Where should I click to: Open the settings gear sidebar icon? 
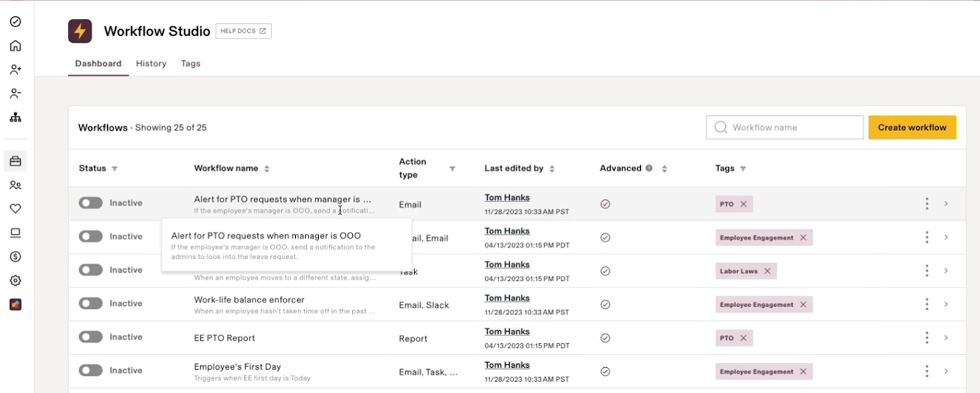coord(15,281)
